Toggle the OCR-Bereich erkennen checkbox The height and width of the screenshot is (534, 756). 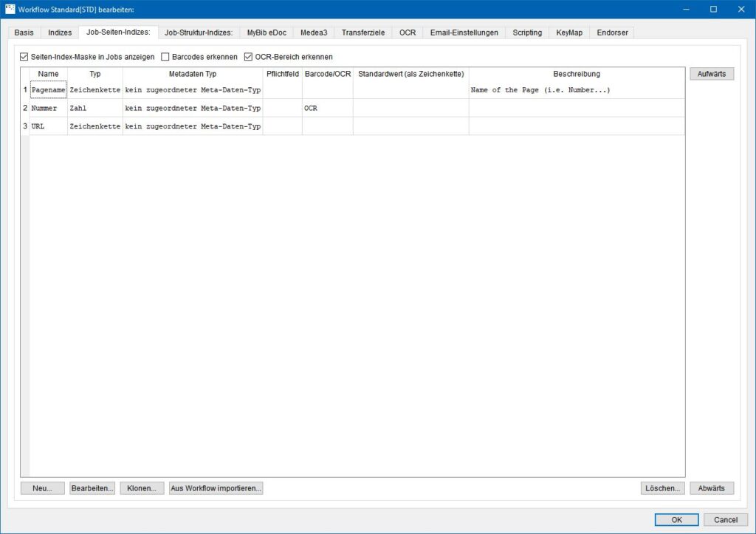249,57
